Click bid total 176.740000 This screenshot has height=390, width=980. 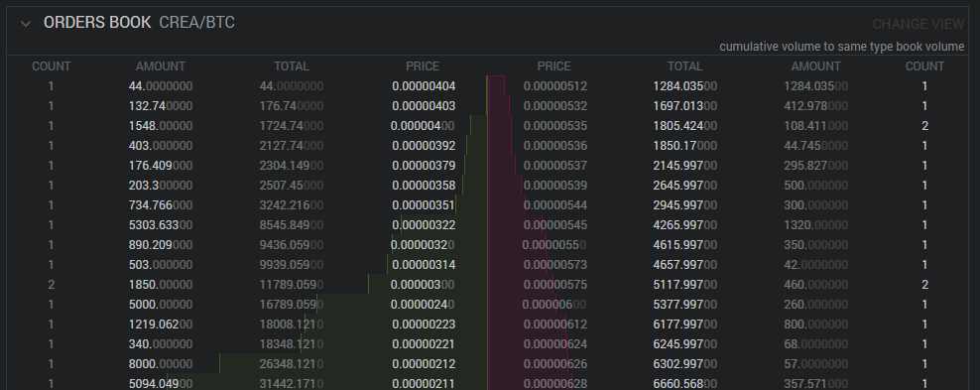[292, 106]
